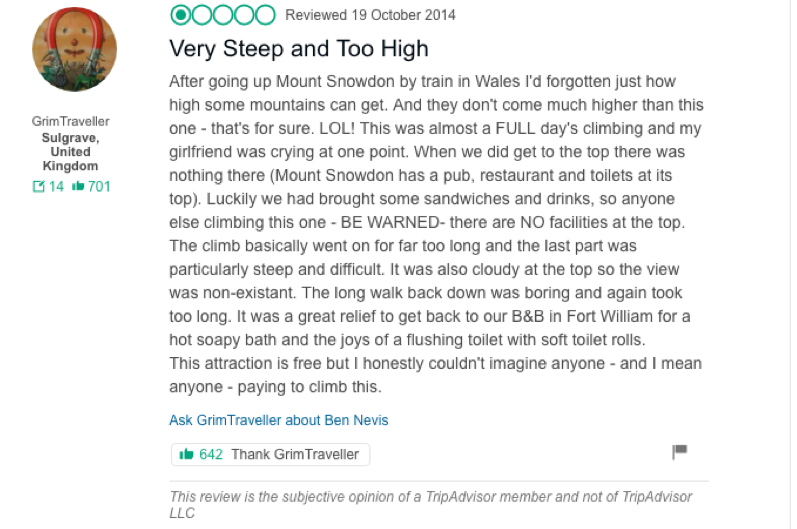Click the 642 thanks count number
This screenshot has height=529, width=797.
[x=211, y=454]
